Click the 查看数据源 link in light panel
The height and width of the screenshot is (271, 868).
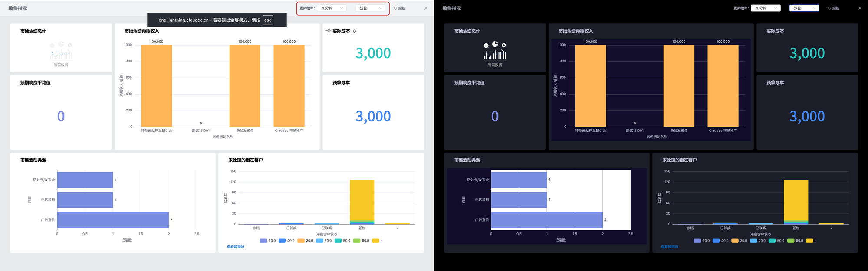[236, 247]
